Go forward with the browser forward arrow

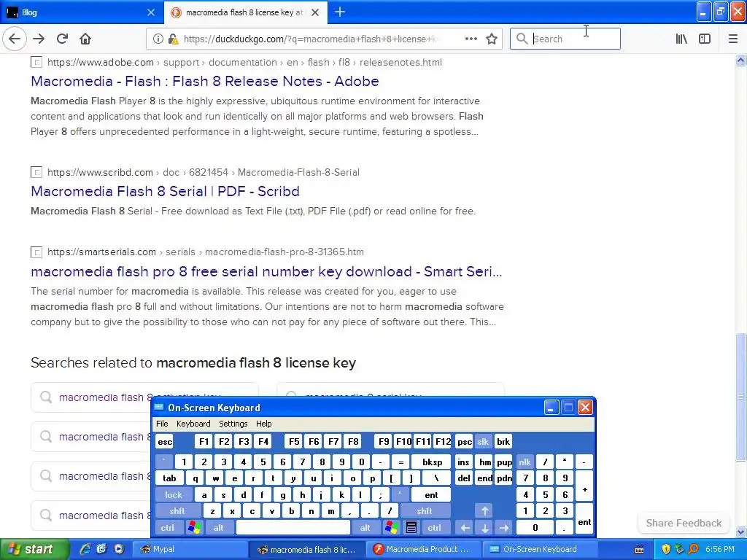[39, 39]
